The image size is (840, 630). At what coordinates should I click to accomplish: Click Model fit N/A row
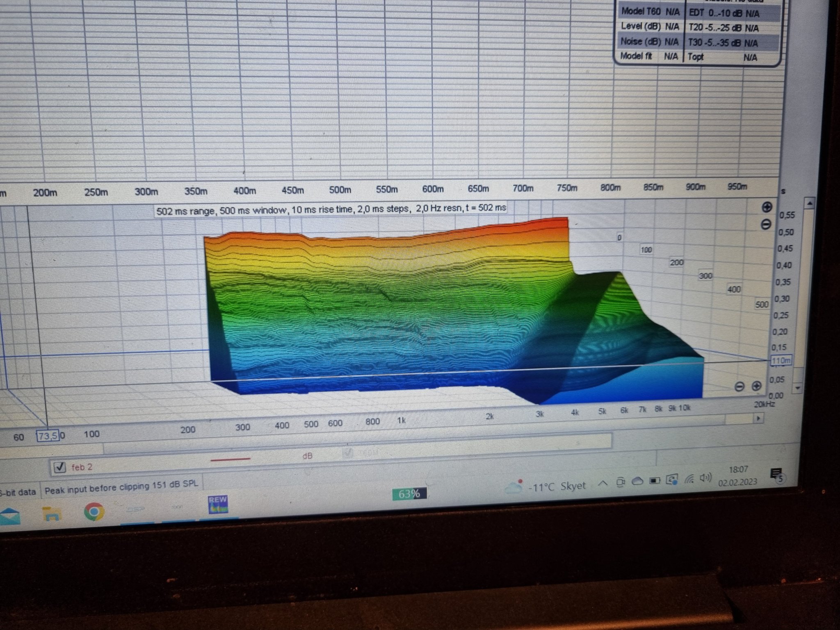coord(649,56)
